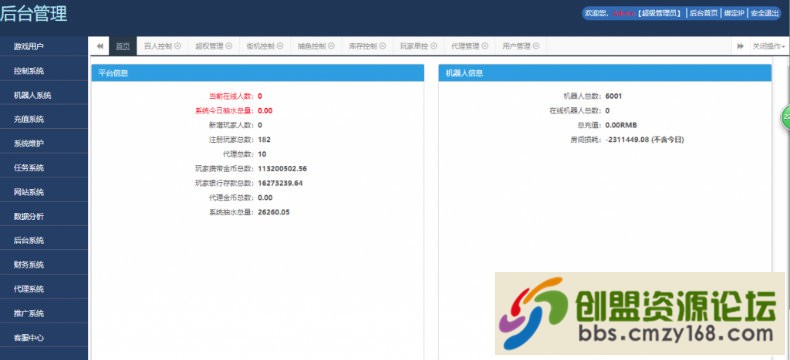Open the 代理系统 sidebar item

[44, 289]
